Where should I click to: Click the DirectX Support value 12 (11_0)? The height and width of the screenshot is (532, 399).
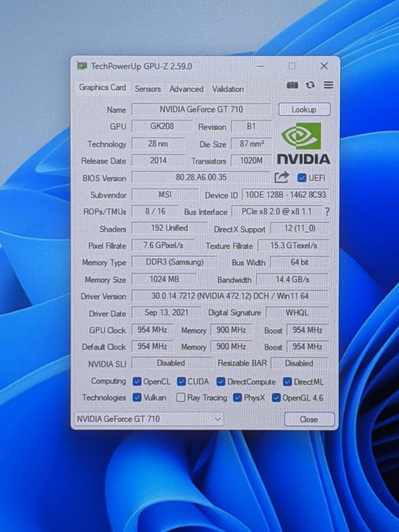click(x=299, y=228)
